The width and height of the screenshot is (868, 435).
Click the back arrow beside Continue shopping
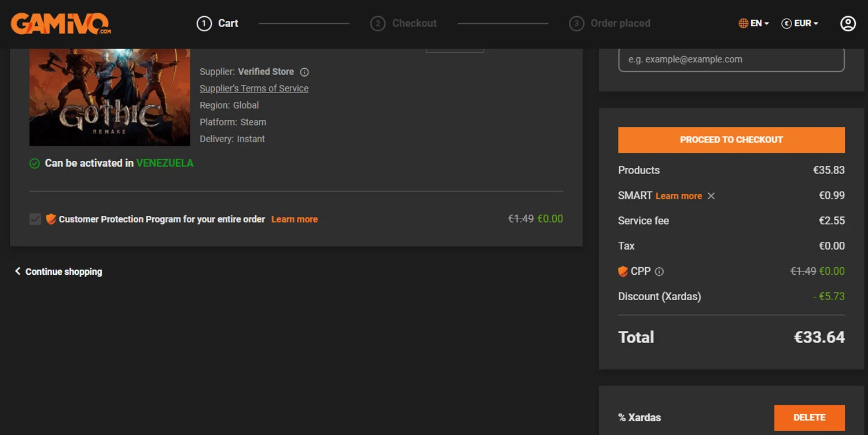click(17, 271)
